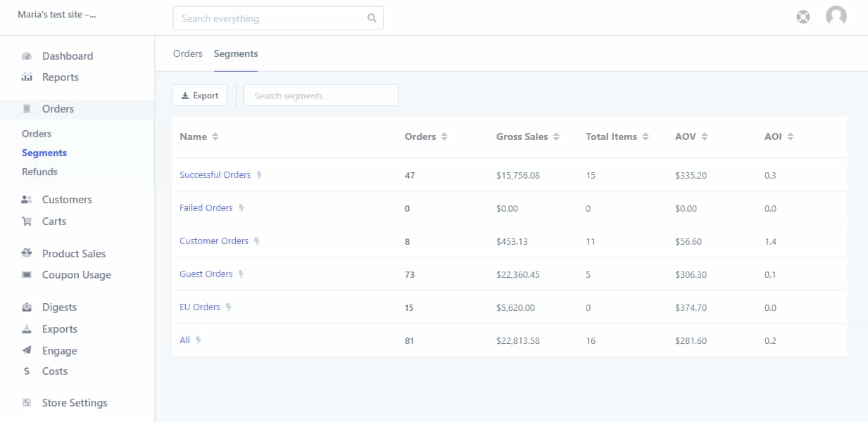
Task: Open the EU Orders segment link
Action: (200, 307)
